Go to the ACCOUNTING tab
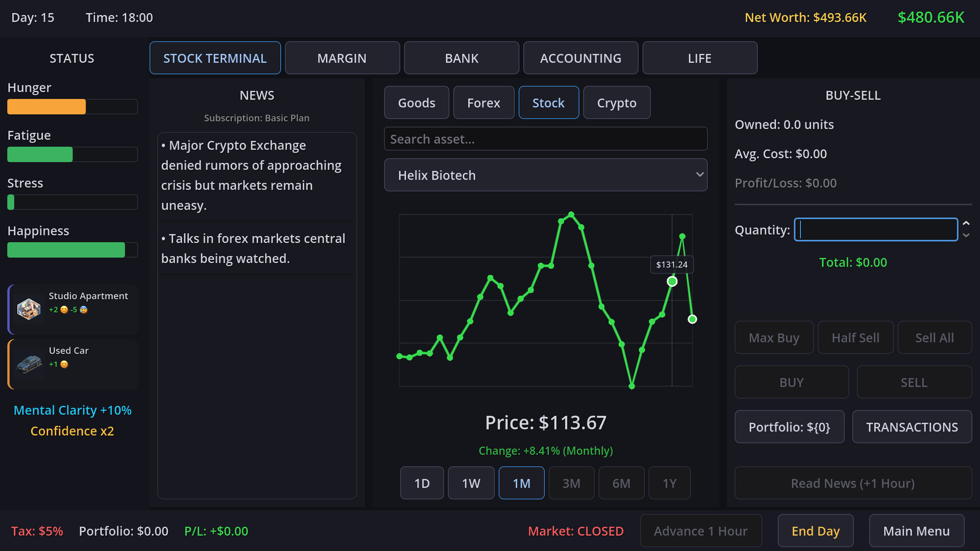Screen dimensions: 980x551 (x=580, y=58)
